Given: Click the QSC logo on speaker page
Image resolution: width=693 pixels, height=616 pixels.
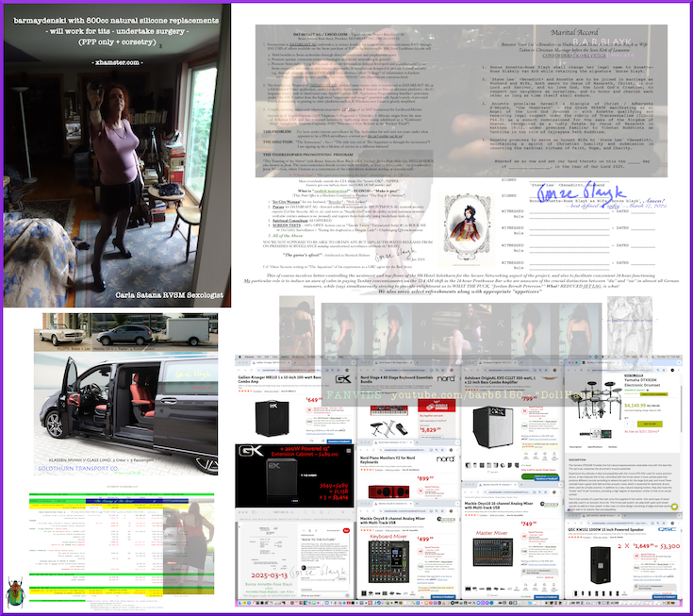Looking at the screenshot, I should coord(667,529).
